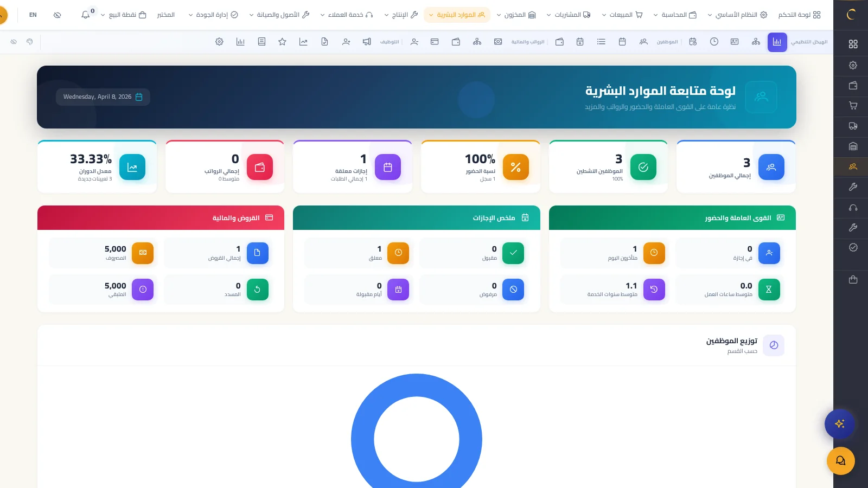Viewport: 868px width, 488px height.
Task: Expand the إدارة الجودة dropdown menu
Action: (x=213, y=15)
